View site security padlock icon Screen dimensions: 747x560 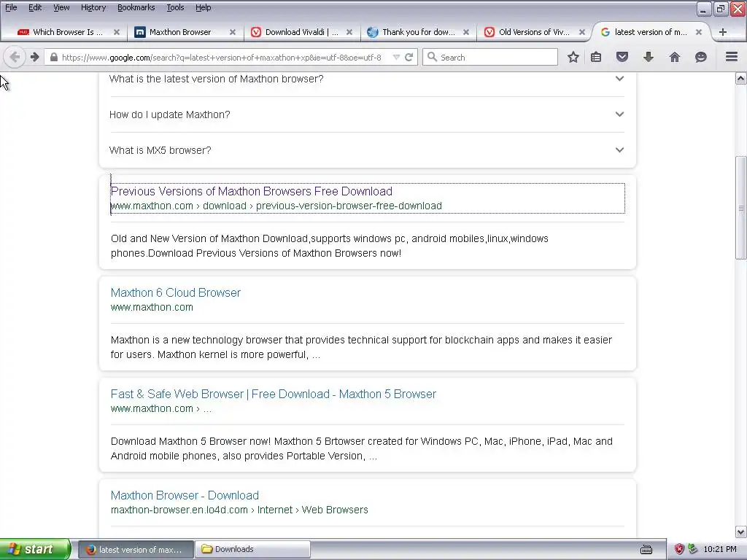[54, 57]
